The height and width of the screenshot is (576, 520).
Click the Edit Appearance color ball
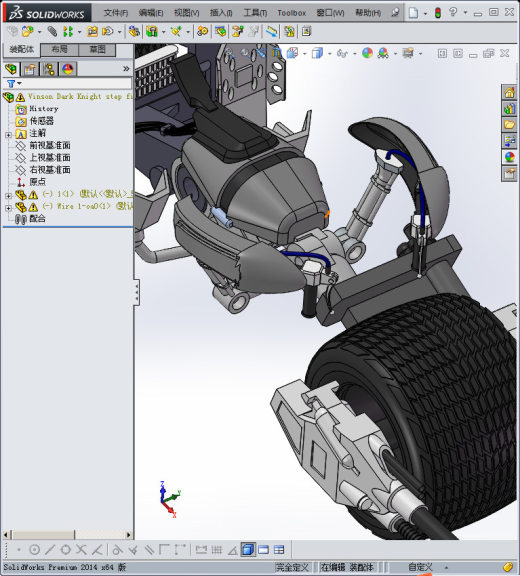(x=367, y=54)
